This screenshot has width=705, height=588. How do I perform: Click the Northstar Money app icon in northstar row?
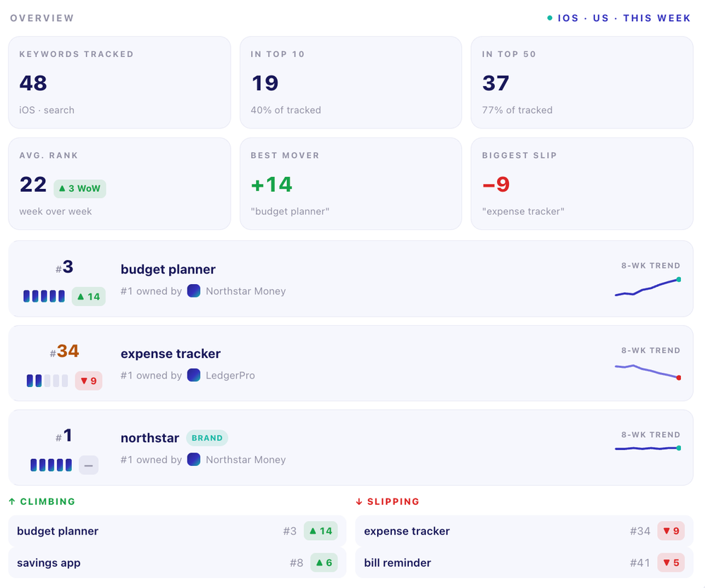[x=194, y=460]
